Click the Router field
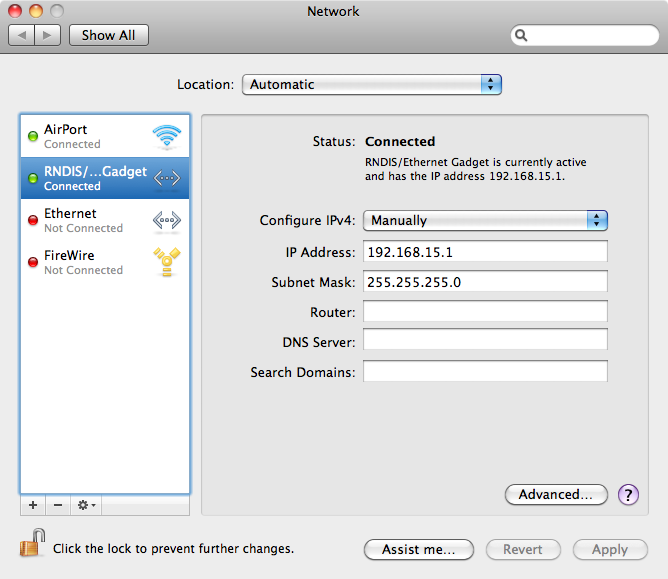The height and width of the screenshot is (579, 668). 485,311
